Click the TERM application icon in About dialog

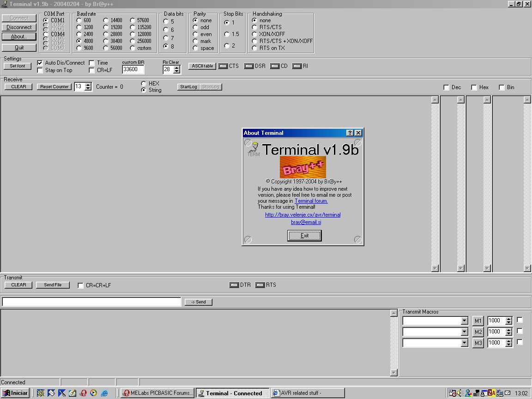pyautogui.click(x=253, y=149)
